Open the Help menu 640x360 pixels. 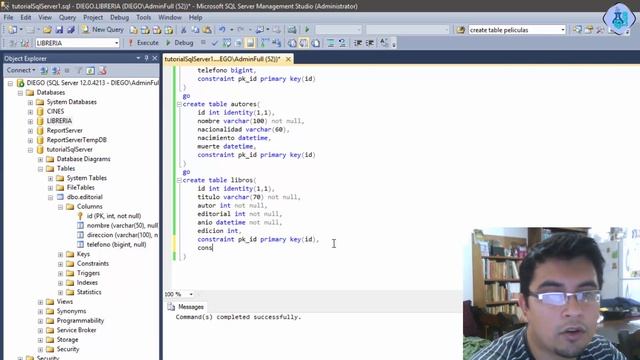[196, 18]
